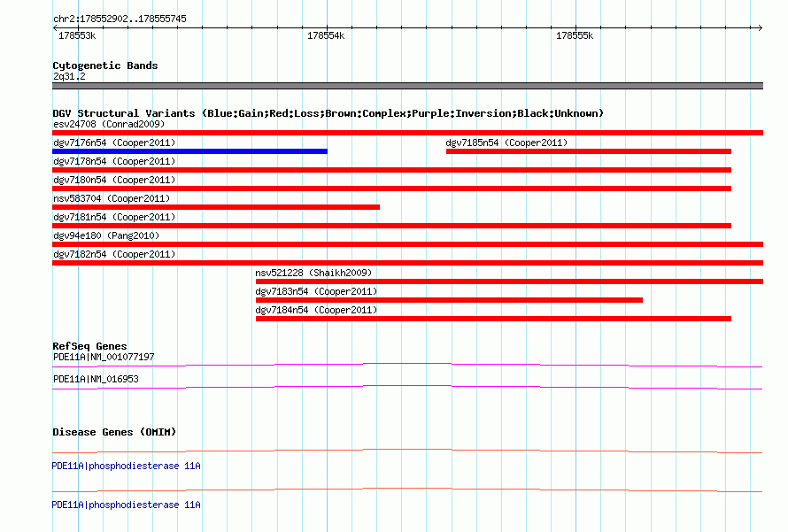Open the first PDE11A|phosphodiesterase 11A link
The height and width of the screenshot is (532, 788).
126,466
